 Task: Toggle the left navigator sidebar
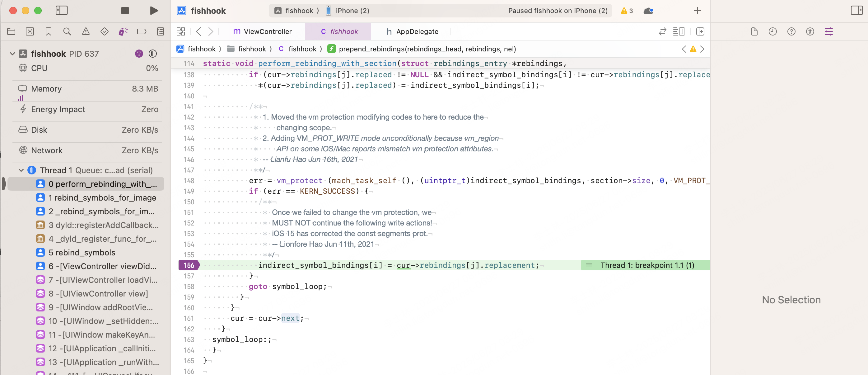click(62, 11)
